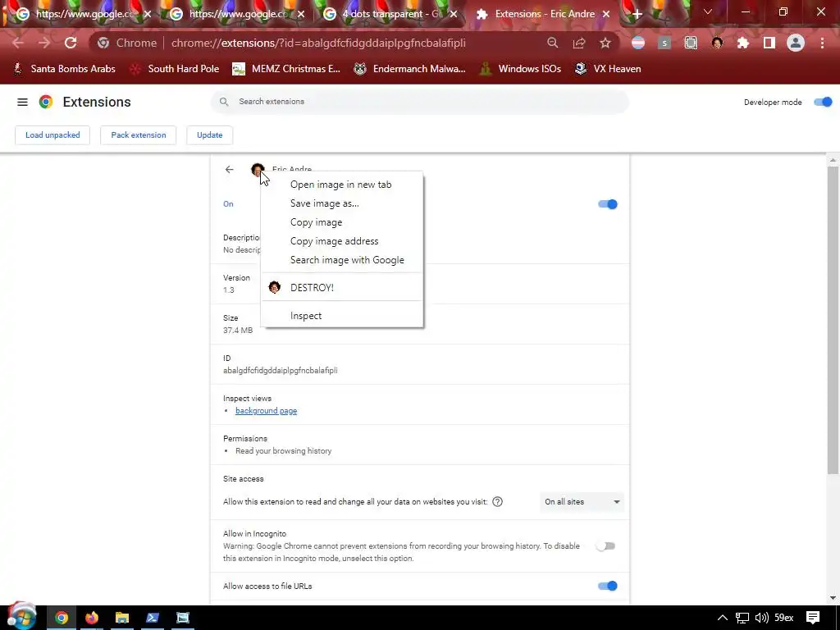Reload the page with the refresh icon

pos(71,43)
